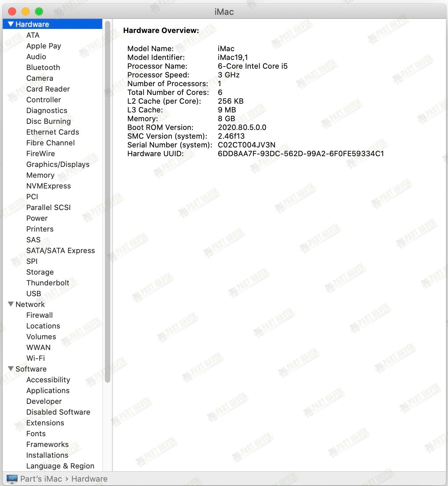Show Camera information

click(40, 78)
